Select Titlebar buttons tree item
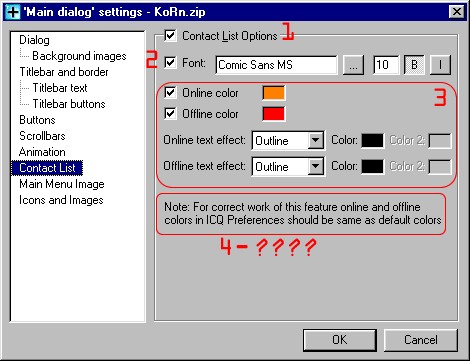The image size is (470, 361). [x=69, y=104]
